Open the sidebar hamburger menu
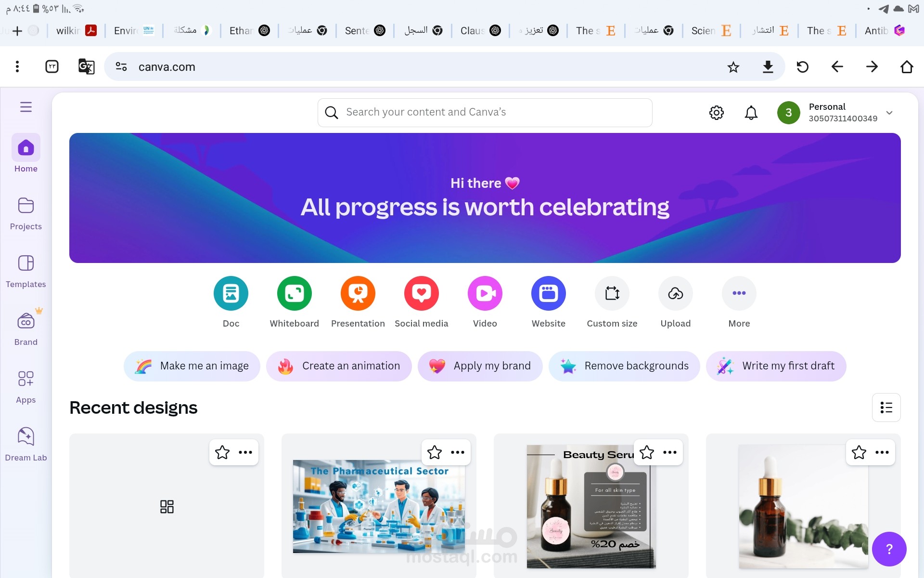This screenshot has width=924, height=578. point(26,107)
